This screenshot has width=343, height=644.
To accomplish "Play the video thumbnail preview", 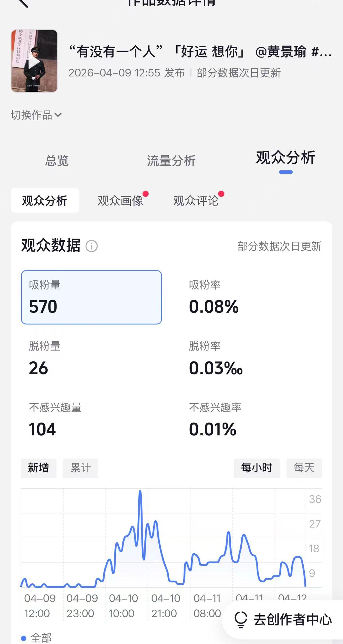I will click(34, 61).
